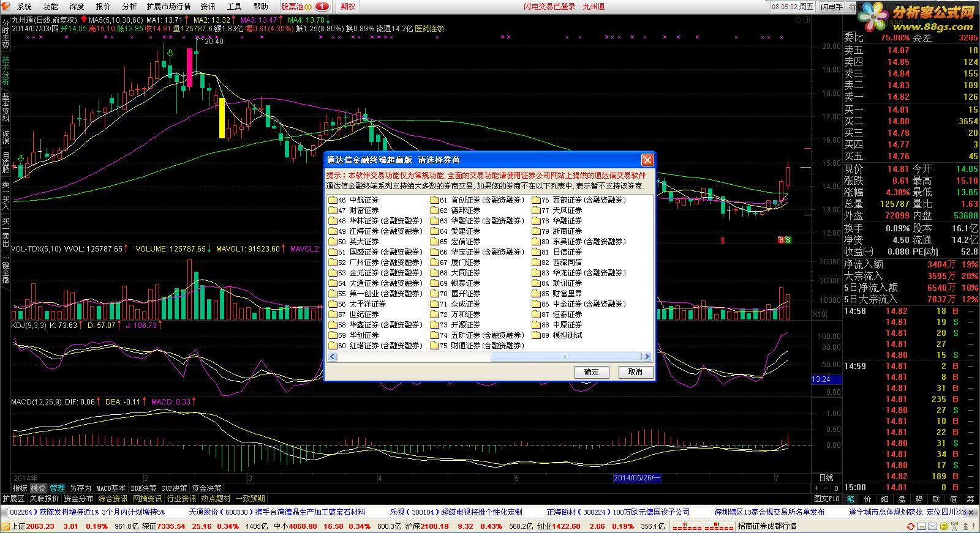Open the 分析 menu
This screenshot has width=980, height=533.
click(130, 7)
